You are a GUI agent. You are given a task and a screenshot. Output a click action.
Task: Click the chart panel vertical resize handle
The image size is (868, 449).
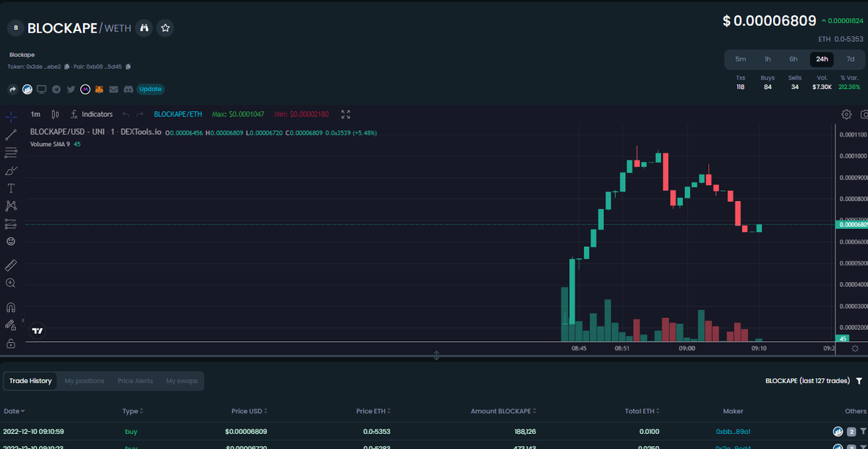click(x=436, y=356)
